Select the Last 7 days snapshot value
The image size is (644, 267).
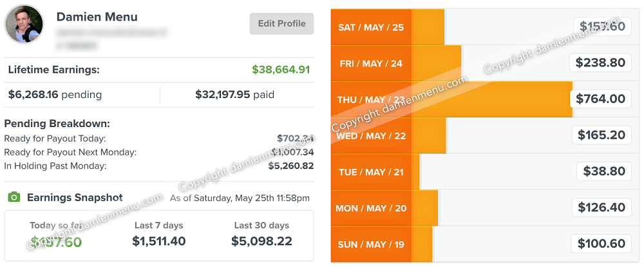click(159, 241)
